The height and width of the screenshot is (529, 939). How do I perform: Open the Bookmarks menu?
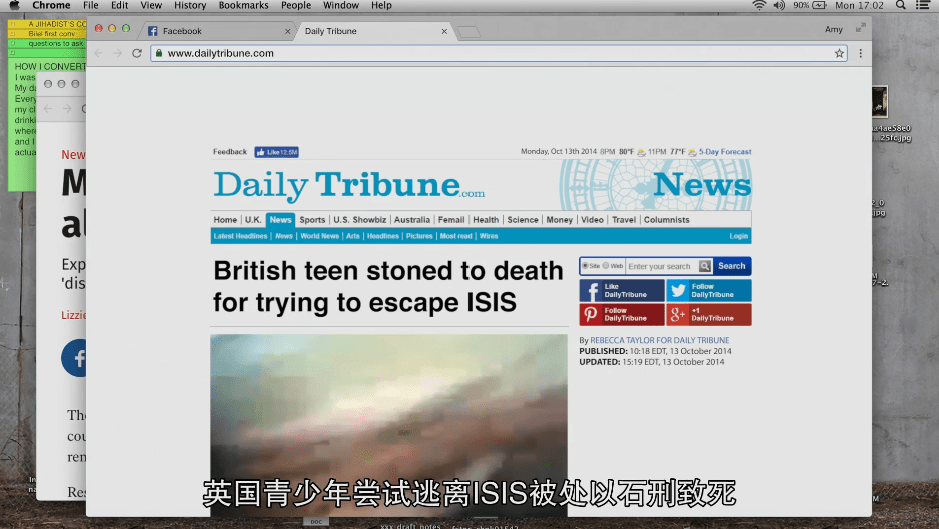pyautogui.click(x=243, y=5)
